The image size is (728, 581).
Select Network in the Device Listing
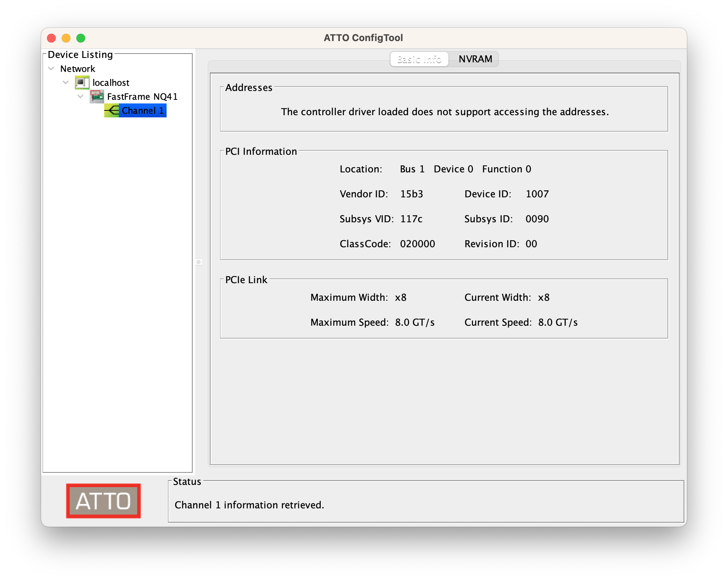77,69
